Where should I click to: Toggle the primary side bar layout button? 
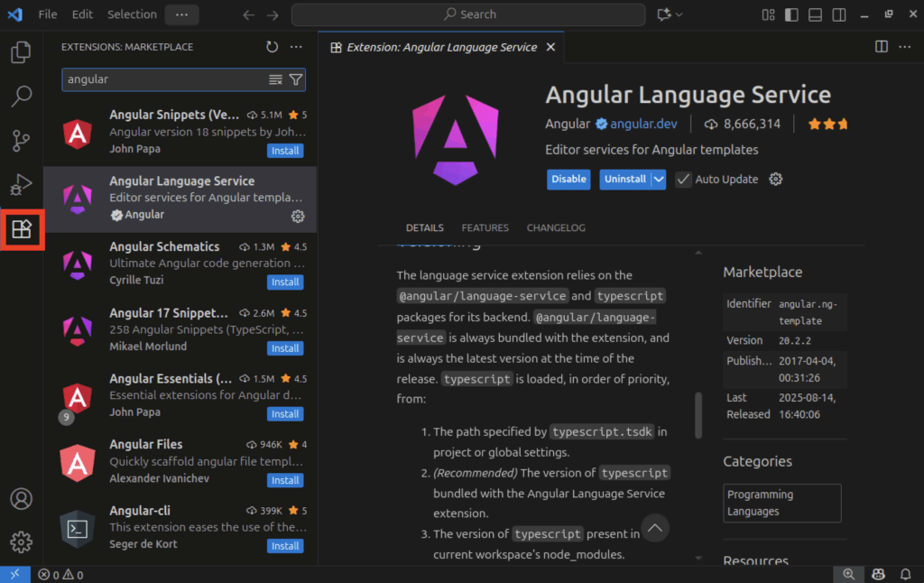791,14
